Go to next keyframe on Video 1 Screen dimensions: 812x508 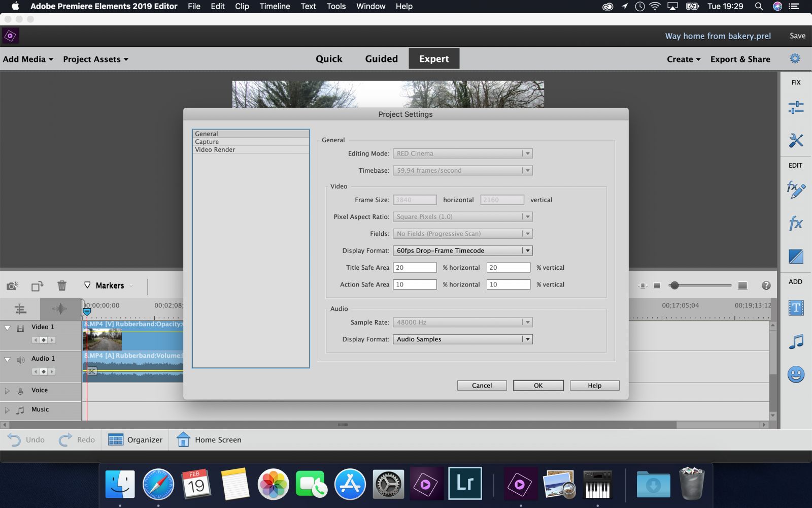[x=52, y=340]
